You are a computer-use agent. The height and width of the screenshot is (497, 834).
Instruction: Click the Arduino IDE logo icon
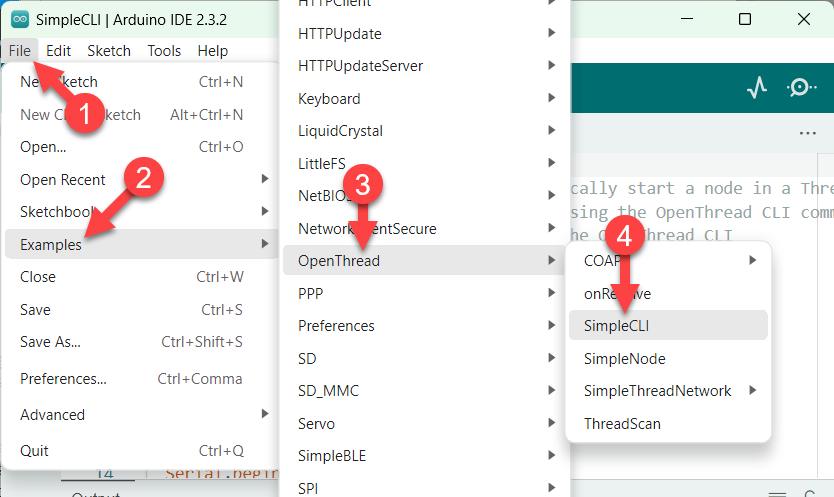tap(20, 19)
